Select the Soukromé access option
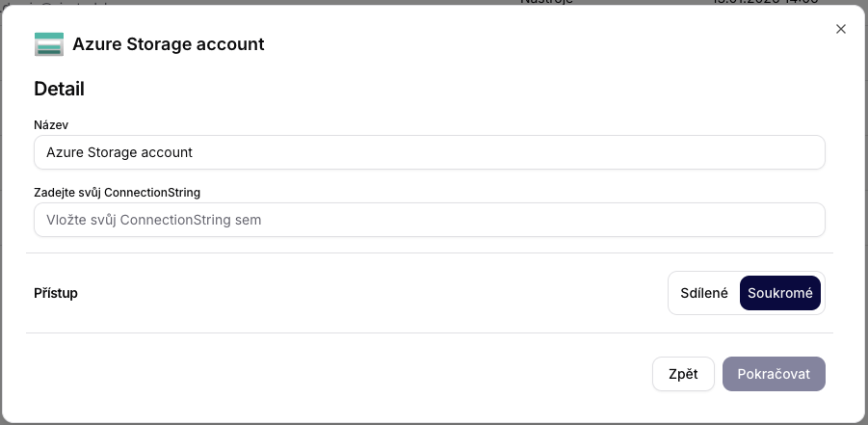 779,293
